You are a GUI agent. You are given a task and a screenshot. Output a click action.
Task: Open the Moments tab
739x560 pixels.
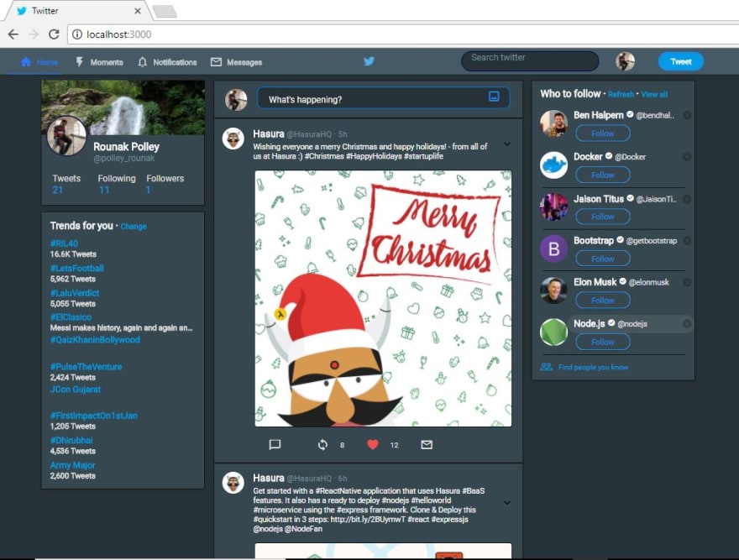(99, 62)
